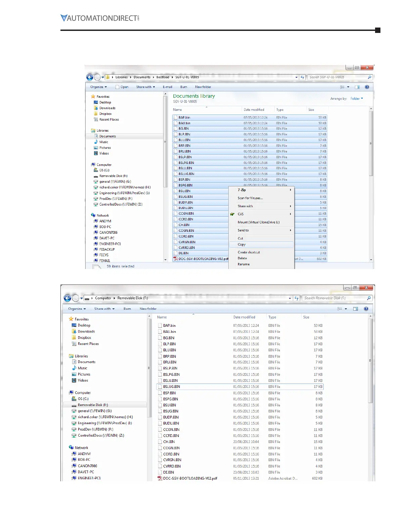Open CVS submenu in context menu
The image size is (411, 532).
(x=261, y=214)
